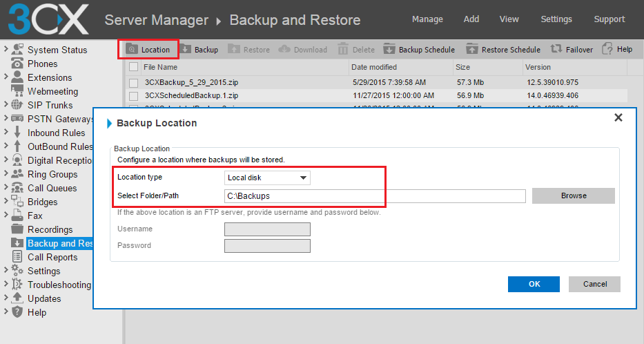Click the SIP Trunks globe icon
644x344 pixels.
coord(17,105)
